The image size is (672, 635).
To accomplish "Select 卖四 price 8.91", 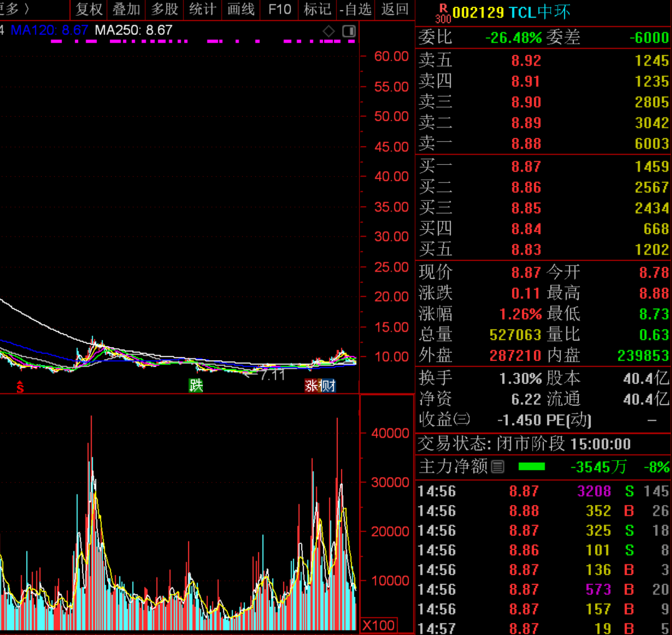I will 526,81.
